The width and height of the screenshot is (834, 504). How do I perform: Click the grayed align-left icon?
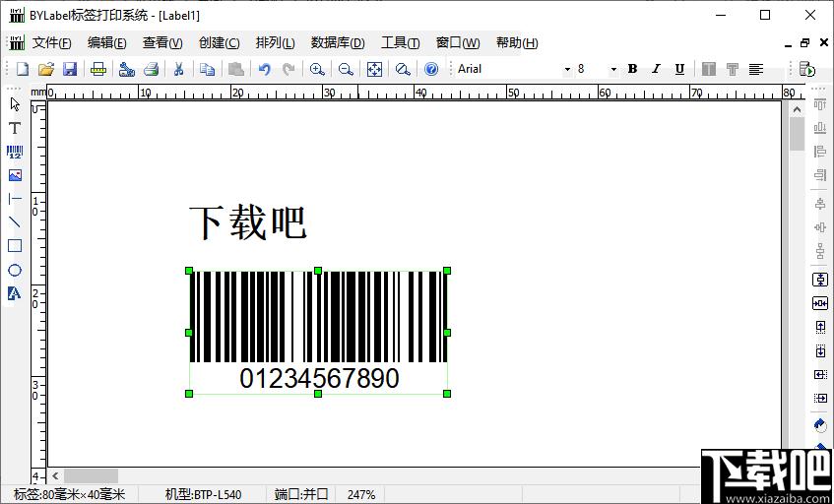click(820, 151)
